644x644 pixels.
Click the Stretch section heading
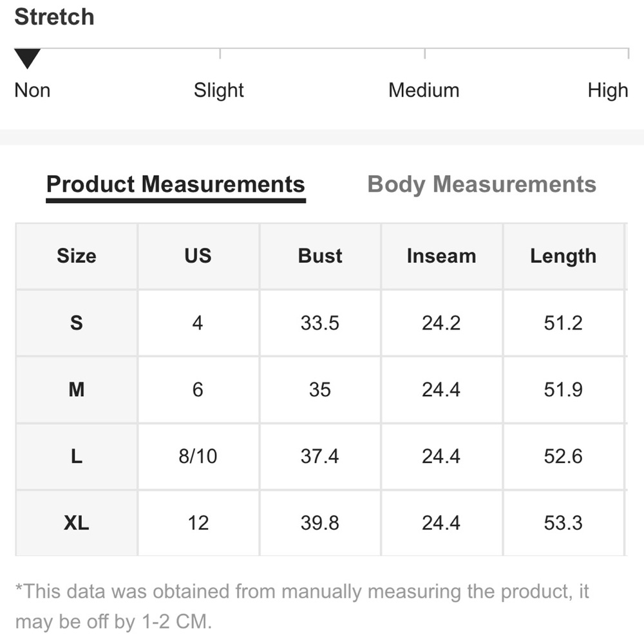click(54, 17)
